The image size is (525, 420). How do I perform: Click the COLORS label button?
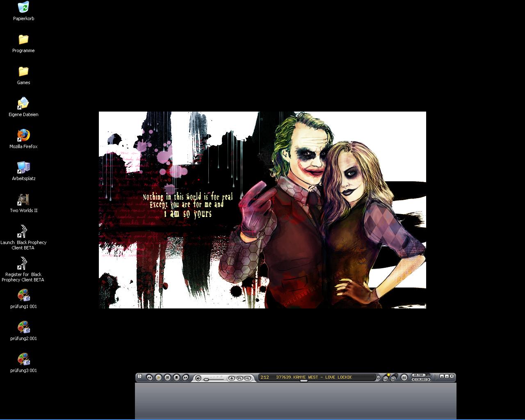click(x=421, y=380)
